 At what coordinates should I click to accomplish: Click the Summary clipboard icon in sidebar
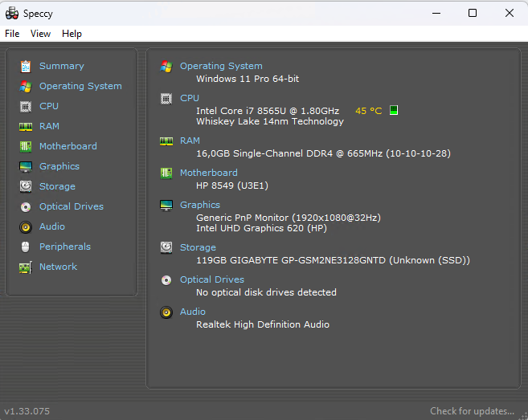[26, 66]
